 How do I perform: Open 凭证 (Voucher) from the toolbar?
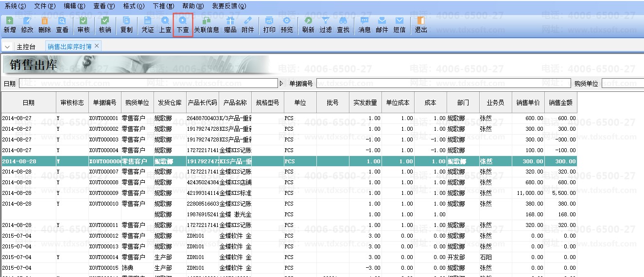(x=148, y=25)
